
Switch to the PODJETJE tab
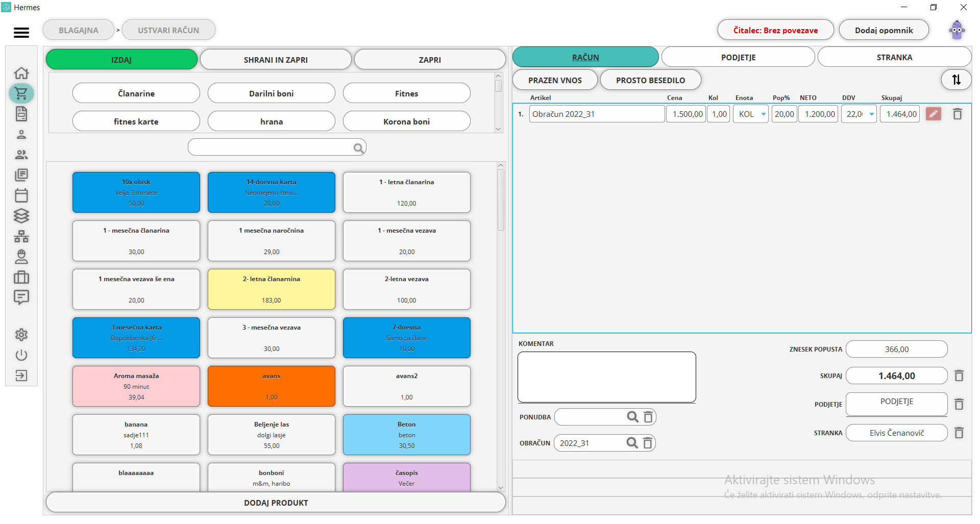(x=738, y=57)
